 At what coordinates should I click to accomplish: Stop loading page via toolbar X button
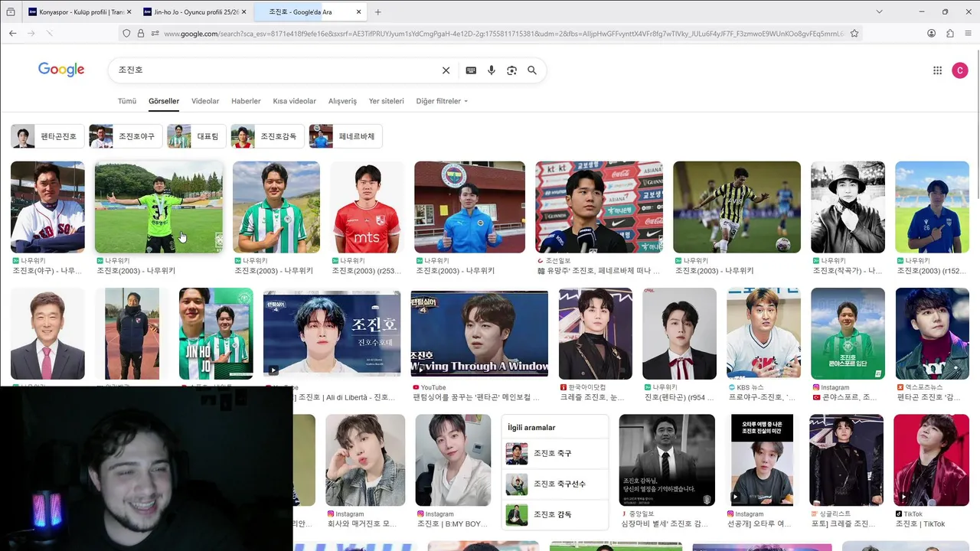(50, 33)
